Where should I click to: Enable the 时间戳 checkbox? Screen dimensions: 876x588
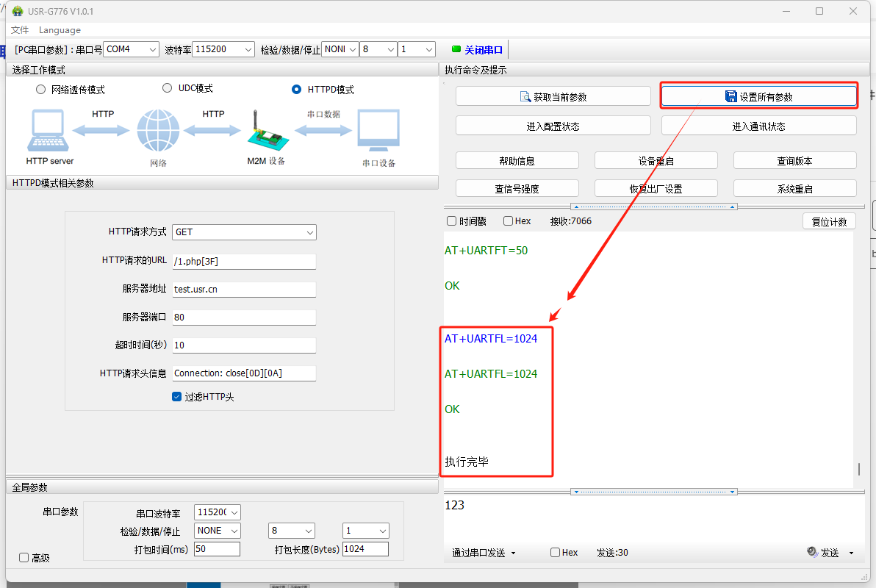tap(451, 221)
